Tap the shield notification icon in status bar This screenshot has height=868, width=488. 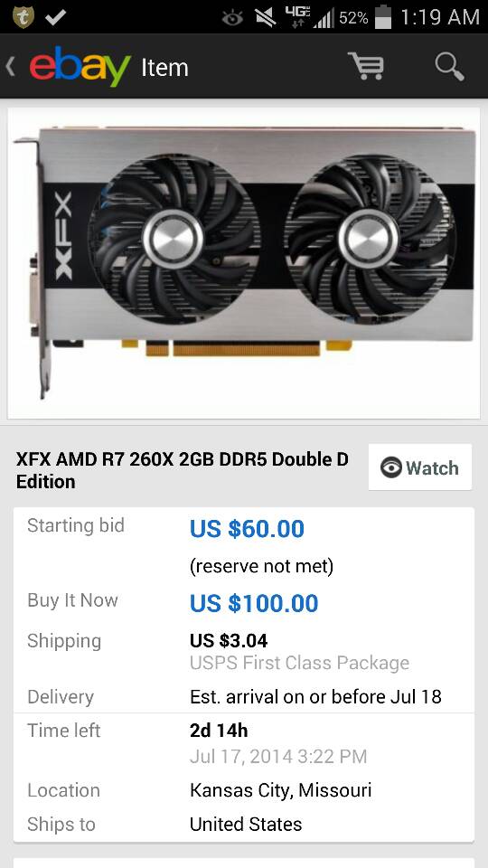23,16
